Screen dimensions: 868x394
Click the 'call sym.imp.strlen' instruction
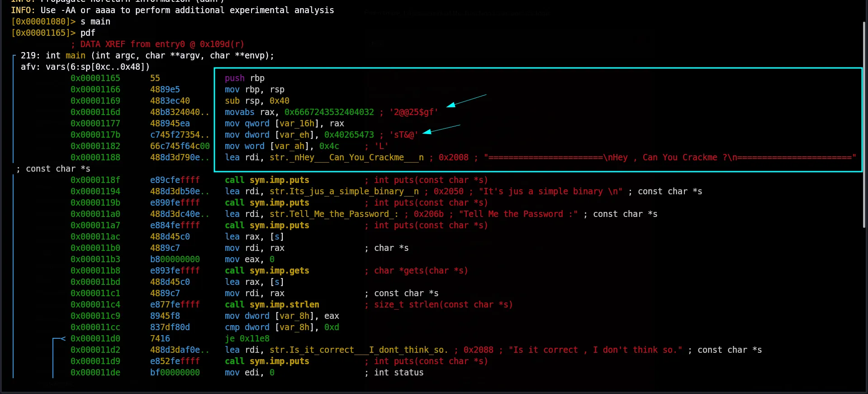[272, 305]
